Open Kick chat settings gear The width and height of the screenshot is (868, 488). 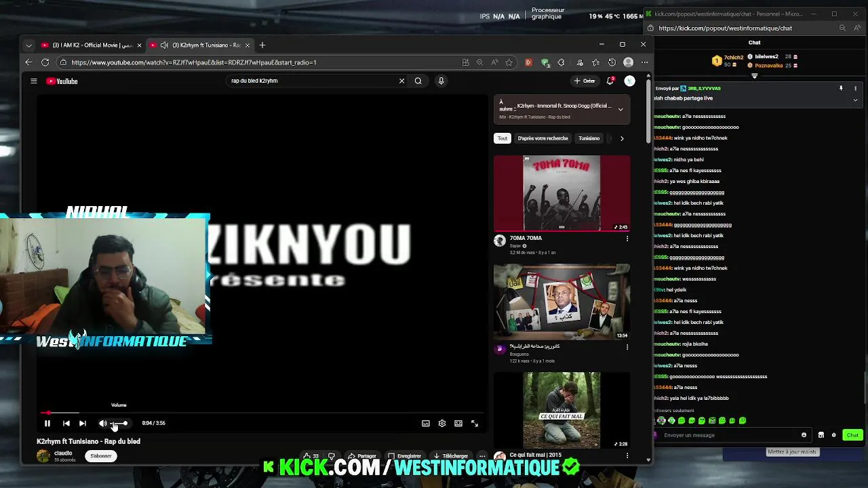[834, 435]
